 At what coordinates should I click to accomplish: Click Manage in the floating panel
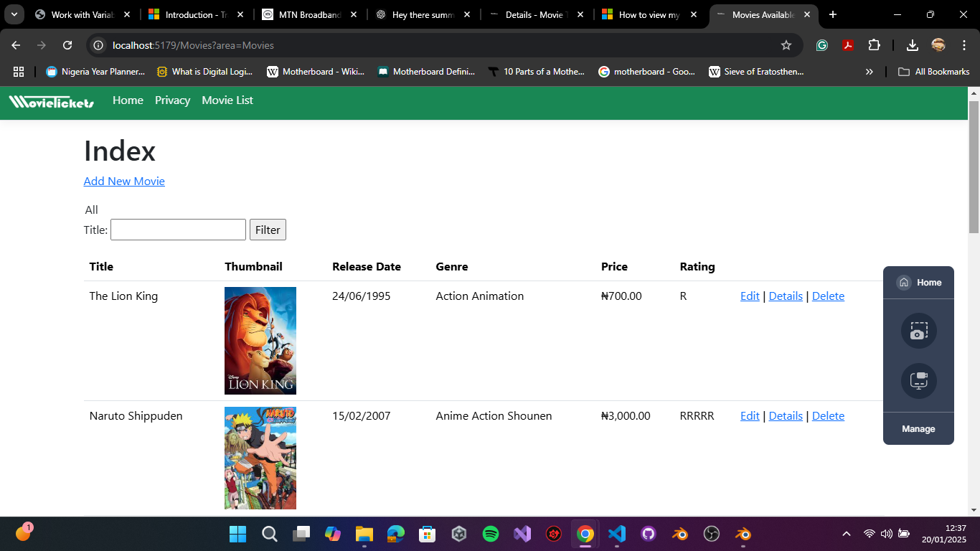point(918,429)
